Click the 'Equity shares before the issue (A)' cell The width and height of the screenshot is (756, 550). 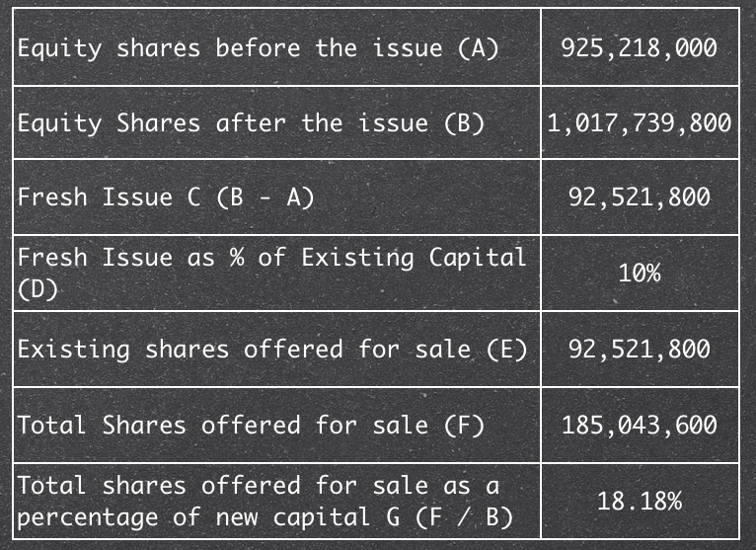click(258, 48)
